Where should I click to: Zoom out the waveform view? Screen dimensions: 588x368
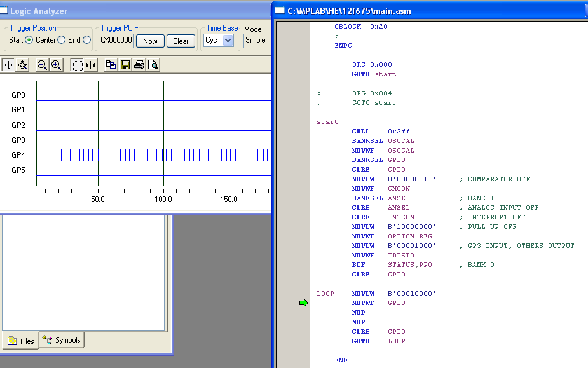42,65
